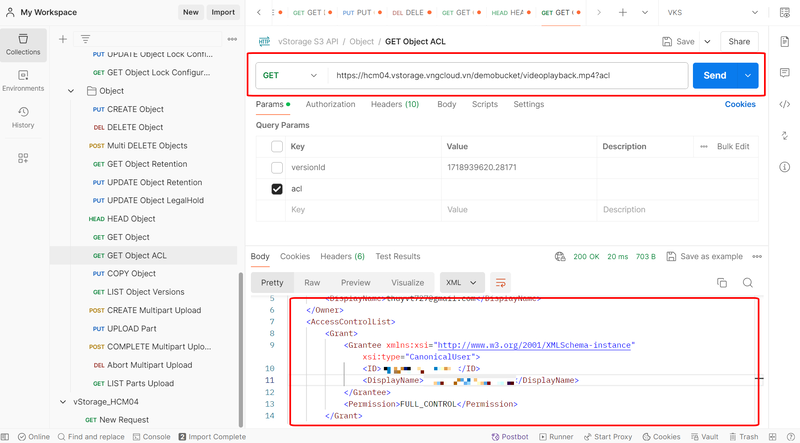This screenshot has width=800, height=443.
Task: Toggle the select-all checkbox in Key header
Action: coord(277,147)
